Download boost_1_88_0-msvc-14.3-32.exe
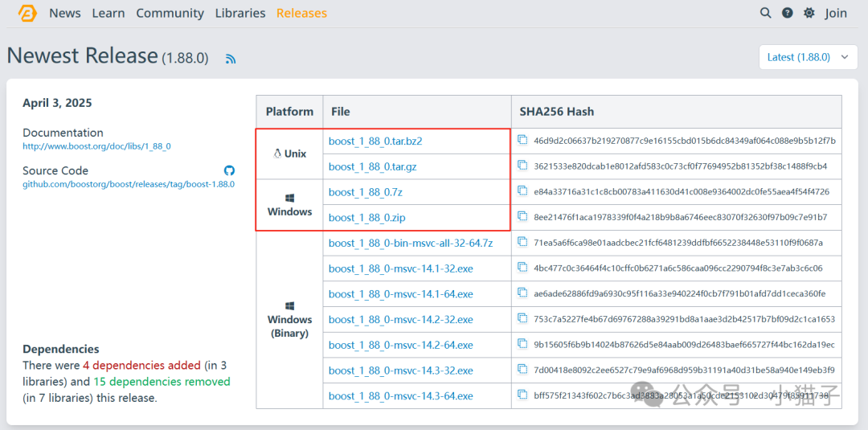 [401, 371]
